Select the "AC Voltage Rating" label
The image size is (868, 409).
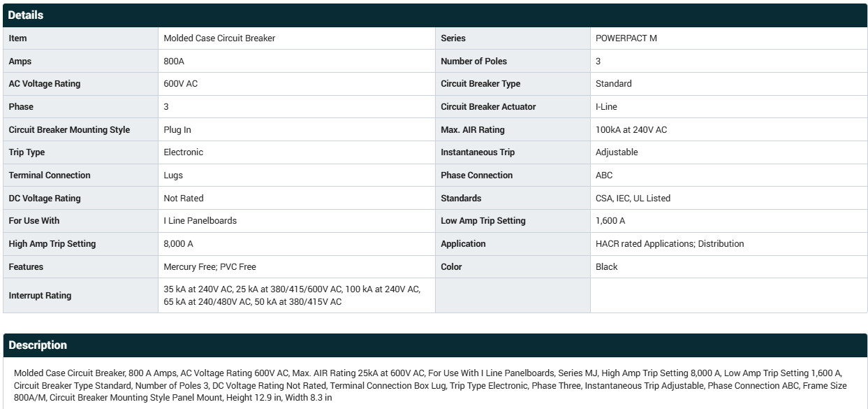pos(45,84)
